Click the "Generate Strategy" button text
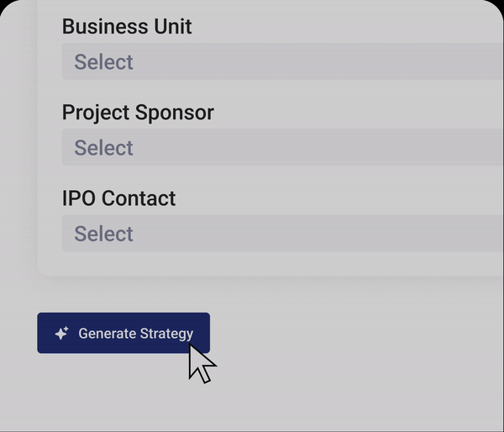 [x=135, y=334]
